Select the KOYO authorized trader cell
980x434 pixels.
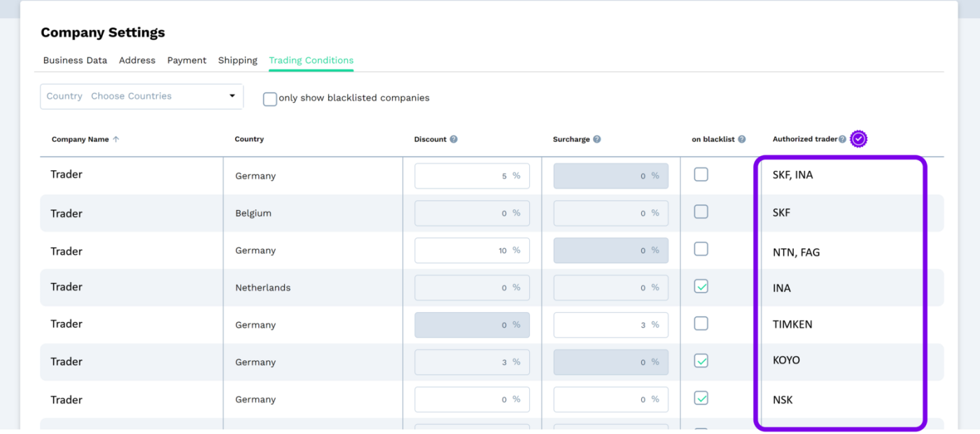point(786,360)
